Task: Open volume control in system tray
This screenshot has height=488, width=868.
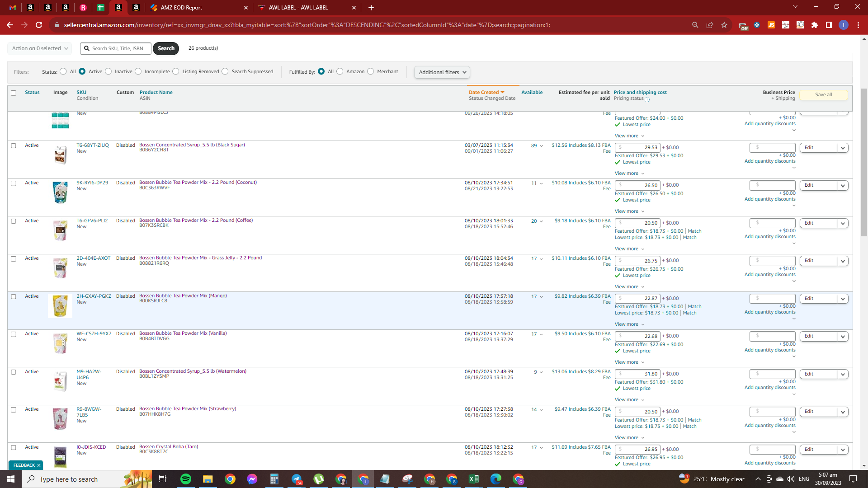Action: click(790, 479)
